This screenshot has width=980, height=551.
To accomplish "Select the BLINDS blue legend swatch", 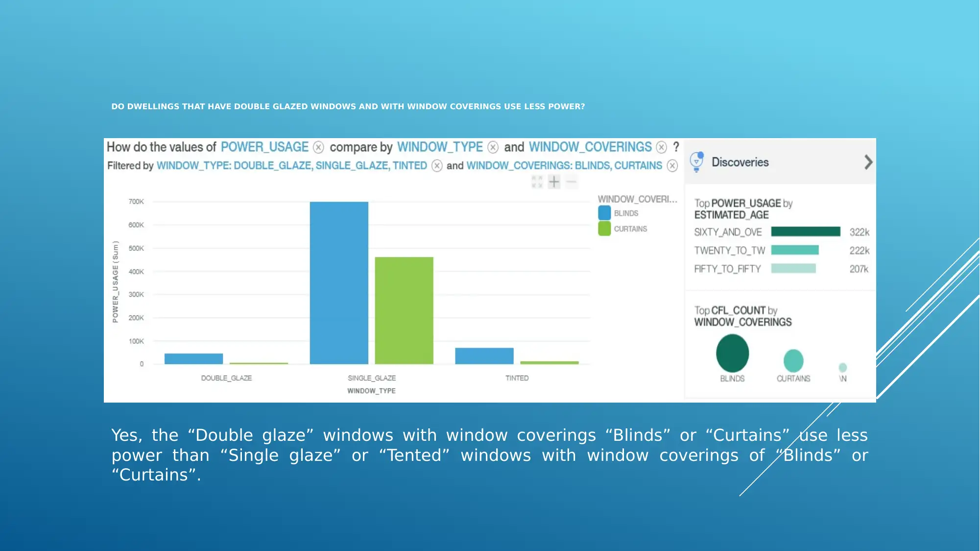I will click(x=604, y=213).
